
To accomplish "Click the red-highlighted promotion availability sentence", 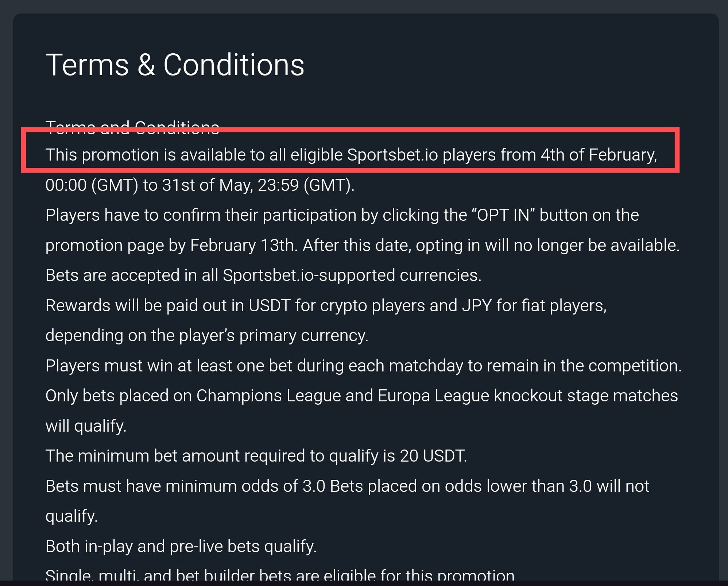I will tap(351, 155).
